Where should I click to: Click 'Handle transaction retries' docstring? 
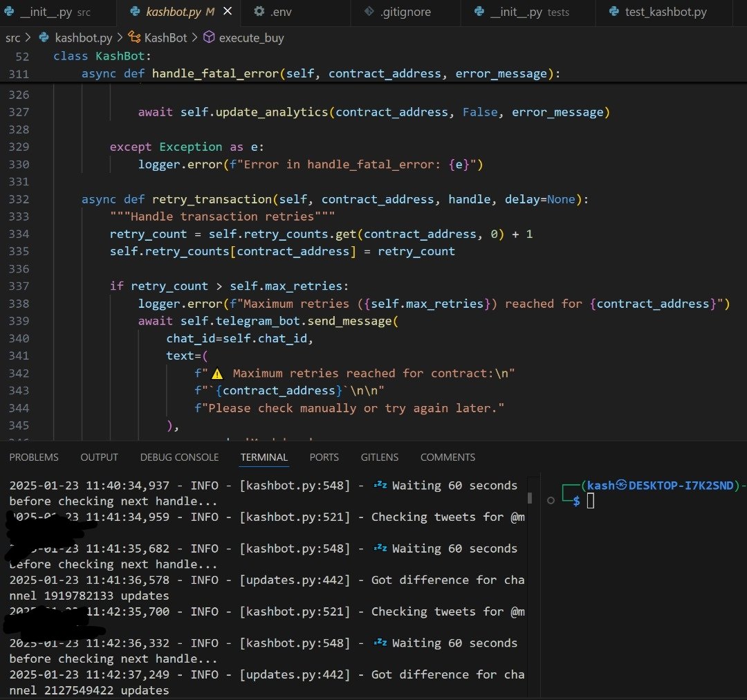point(222,217)
